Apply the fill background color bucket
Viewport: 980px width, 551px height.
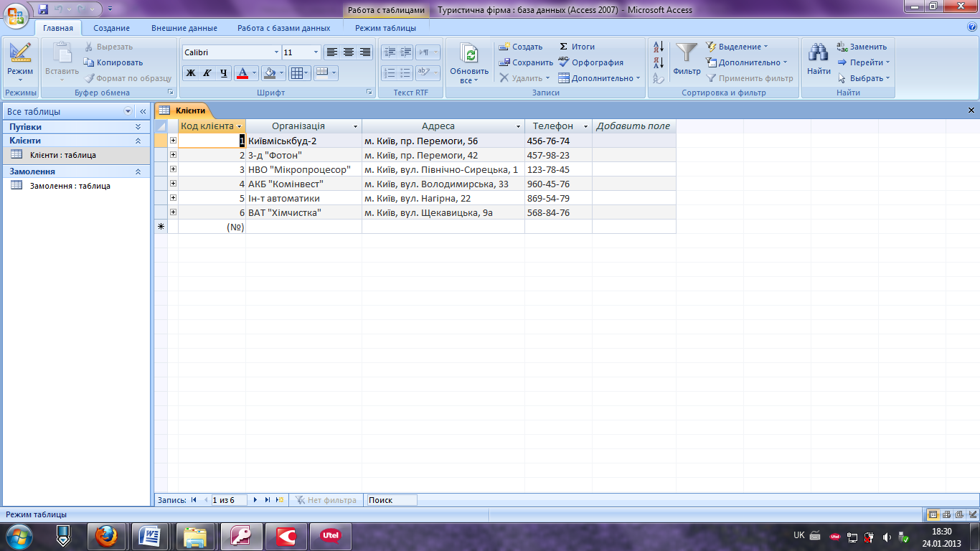[269, 73]
